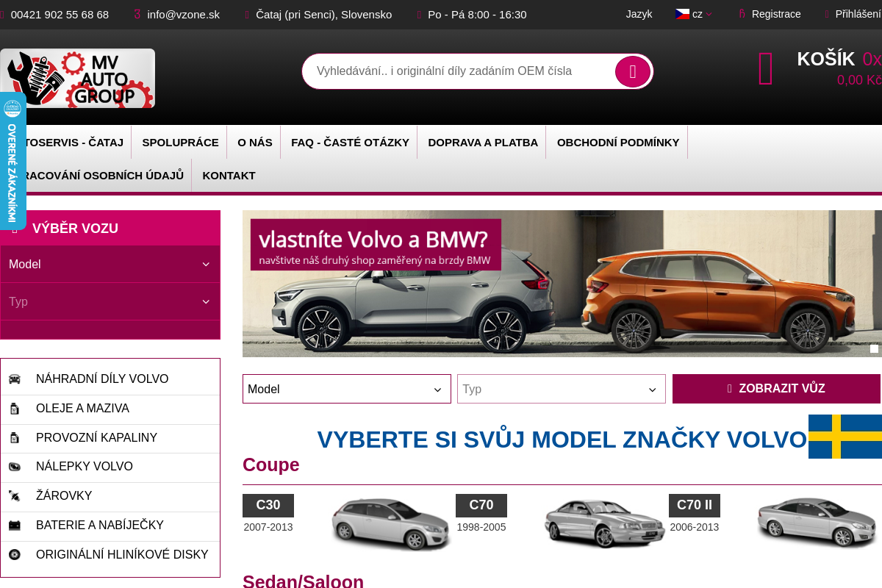Click the bulb icon next to Žárovky

point(15,496)
